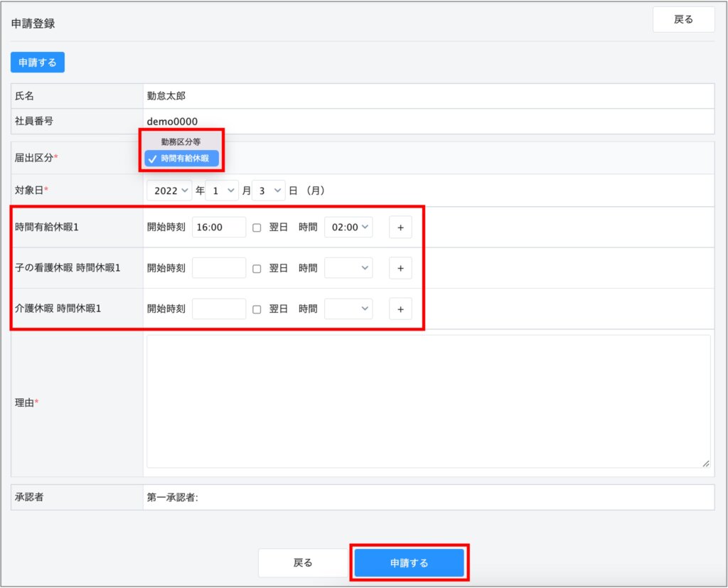Screen dimensions: 728x588
Task: Open 時間 dropdown showing 02:00
Action: click(348, 228)
